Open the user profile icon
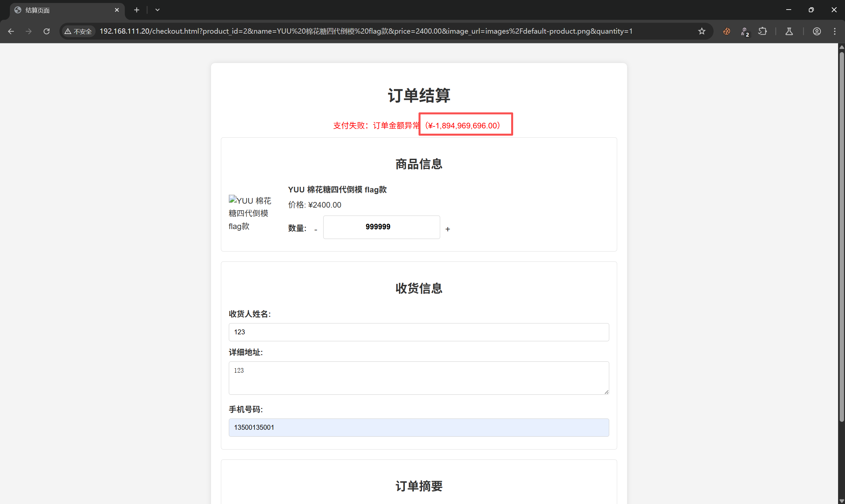845x504 pixels. click(x=817, y=31)
